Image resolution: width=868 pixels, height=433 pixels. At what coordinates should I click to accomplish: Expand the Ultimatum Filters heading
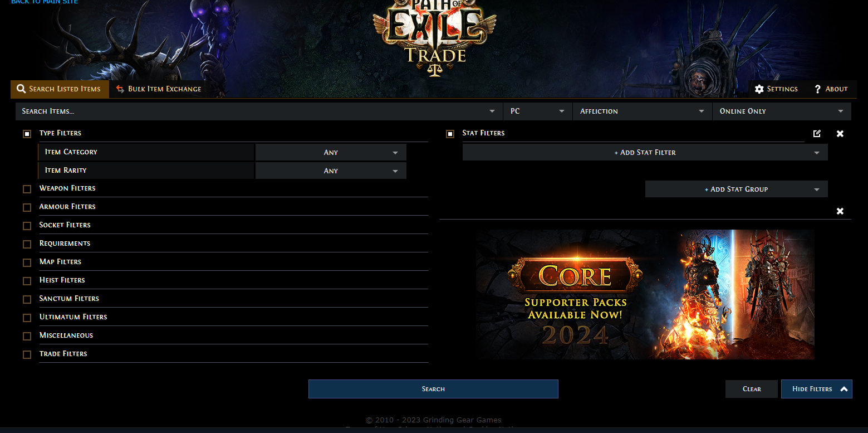click(73, 317)
